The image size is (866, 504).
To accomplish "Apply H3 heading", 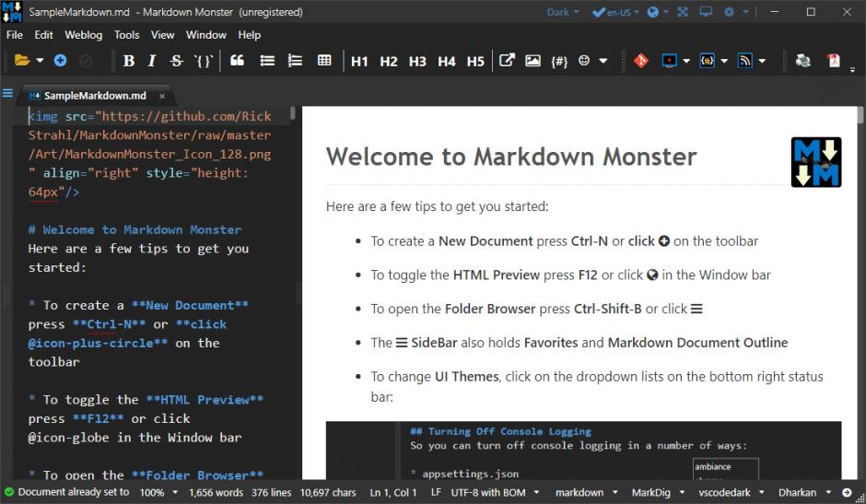I will click(417, 62).
